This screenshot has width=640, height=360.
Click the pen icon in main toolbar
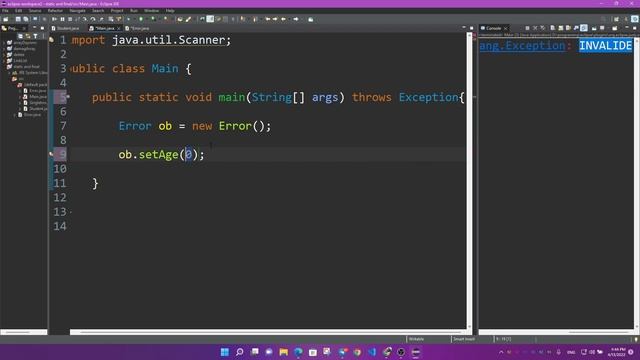pyautogui.click(x=189, y=19)
